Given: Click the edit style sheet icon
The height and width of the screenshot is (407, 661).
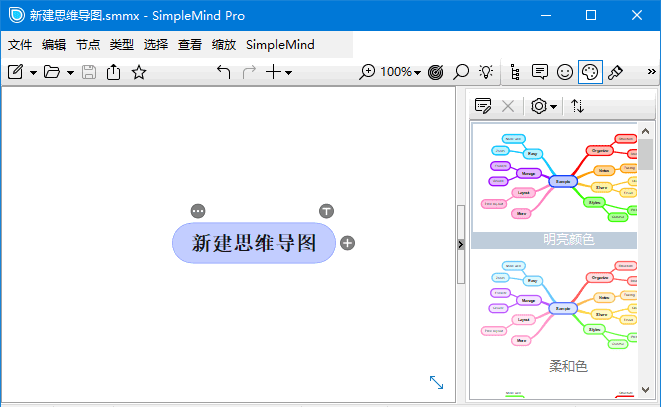Looking at the screenshot, I should pos(483,106).
